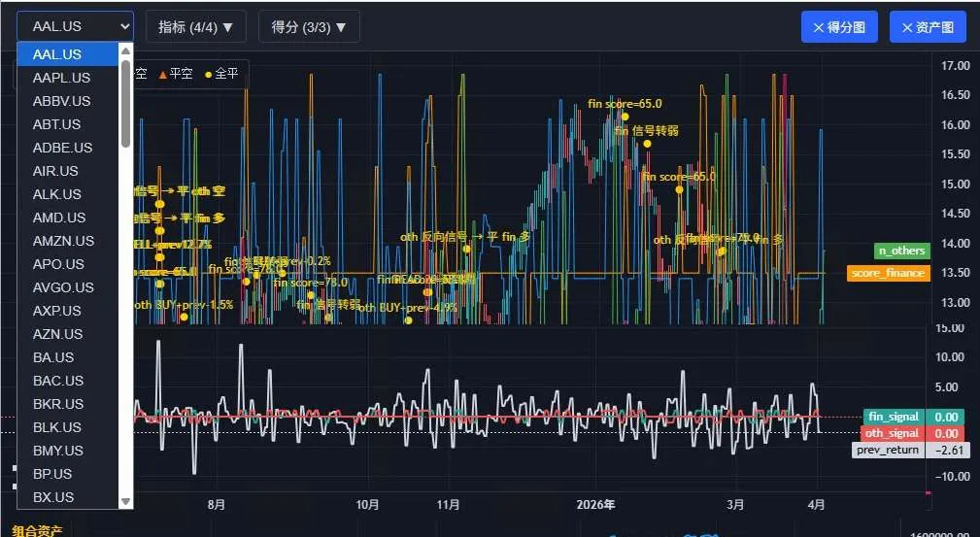Choose AMZN.US from the symbol list
Image resolution: width=980 pixels, height=537 pixels.
67,241
